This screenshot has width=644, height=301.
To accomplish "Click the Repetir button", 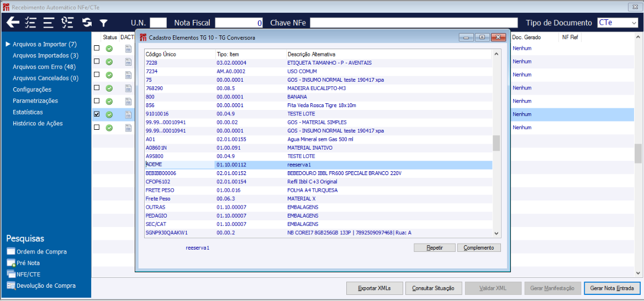I will 435,248.
